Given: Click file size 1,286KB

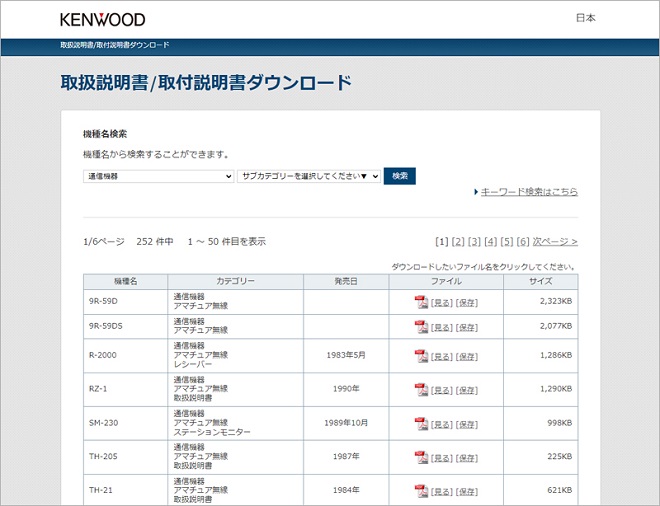Looking at the screenshot, I should 556,355.
